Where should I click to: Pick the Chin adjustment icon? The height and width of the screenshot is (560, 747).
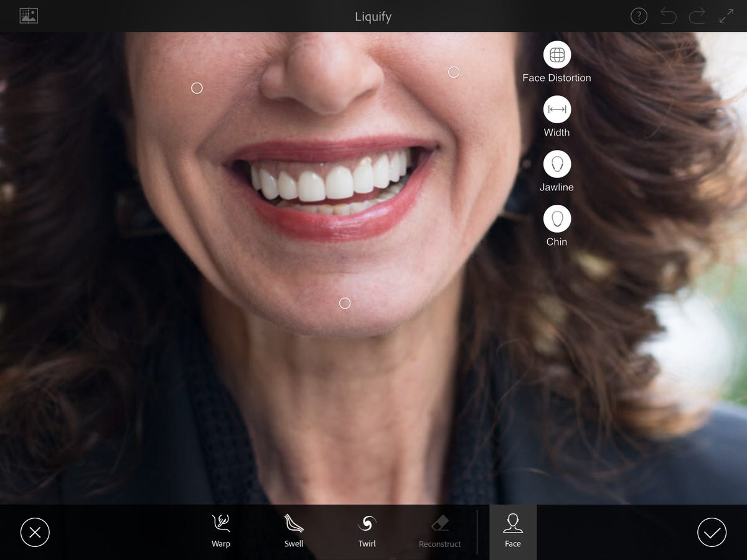tap(557, 219)
